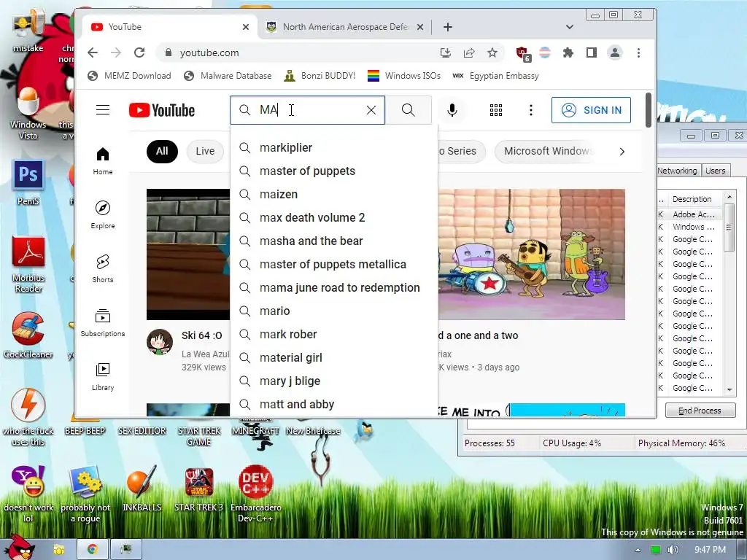Open Home in the YouTube sidebar
Screen dimensions: 747x560
point(103,161)
